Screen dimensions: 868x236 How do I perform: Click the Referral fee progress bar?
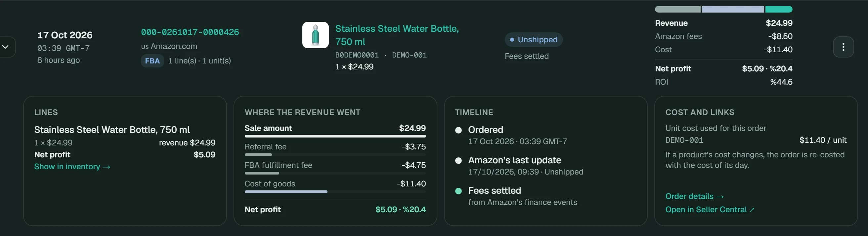(335, 155)
